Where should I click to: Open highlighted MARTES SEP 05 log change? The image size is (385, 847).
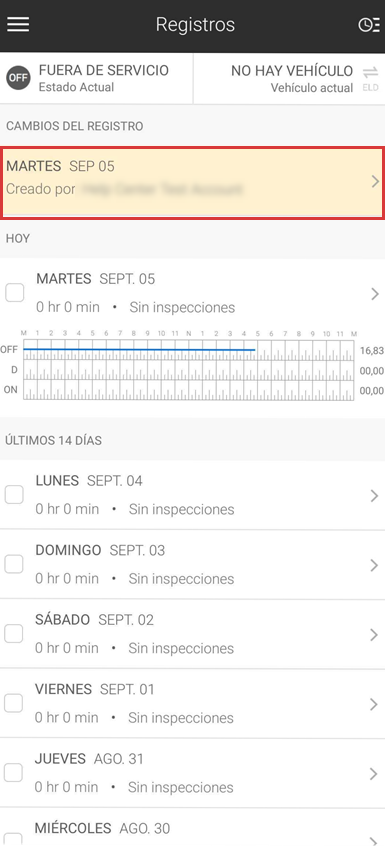[192, 183]
